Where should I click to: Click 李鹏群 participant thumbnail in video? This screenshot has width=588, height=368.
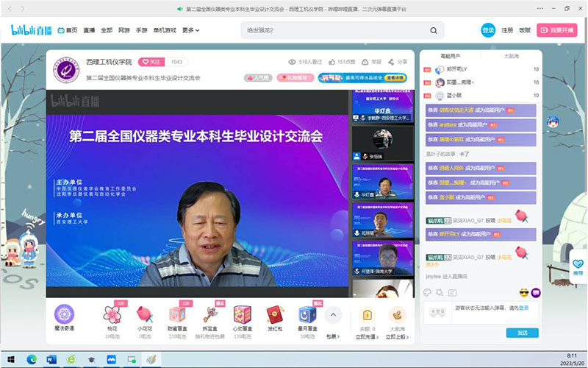(383, 105)
